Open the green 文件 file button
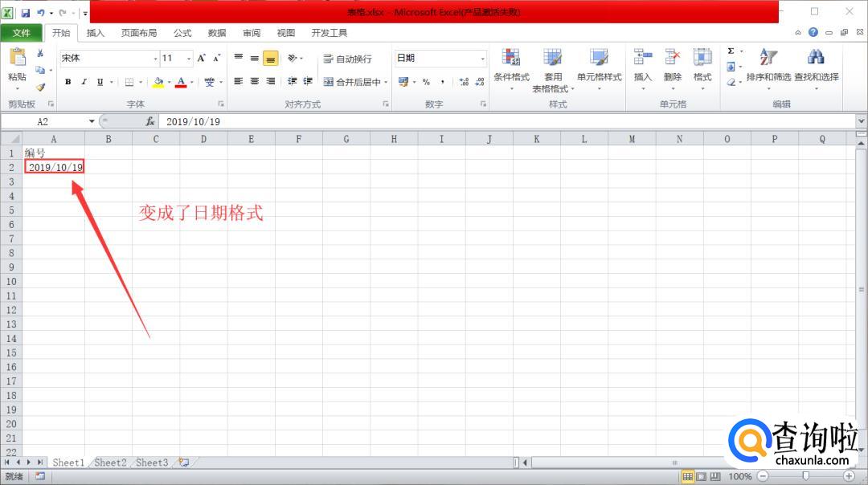Screen dimensions: 868x485 22,33
